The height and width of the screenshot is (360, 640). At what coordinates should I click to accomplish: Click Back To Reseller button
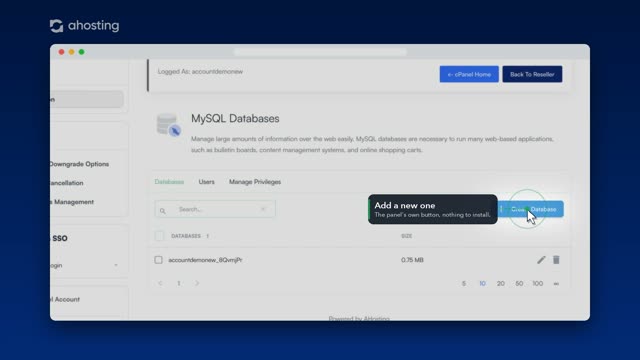pos(532,74)
